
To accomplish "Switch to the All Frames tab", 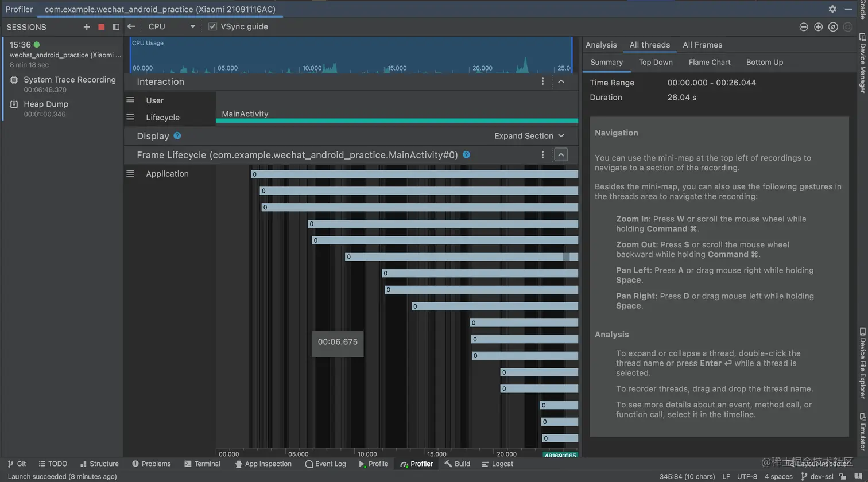I will (x=703, y=45).
